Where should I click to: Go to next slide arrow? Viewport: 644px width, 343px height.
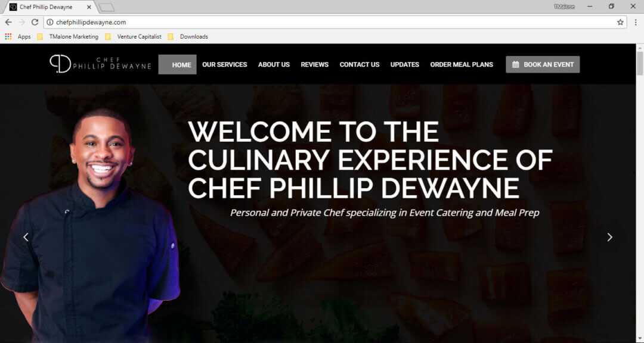pyautogui.click(x=609, y=237)
